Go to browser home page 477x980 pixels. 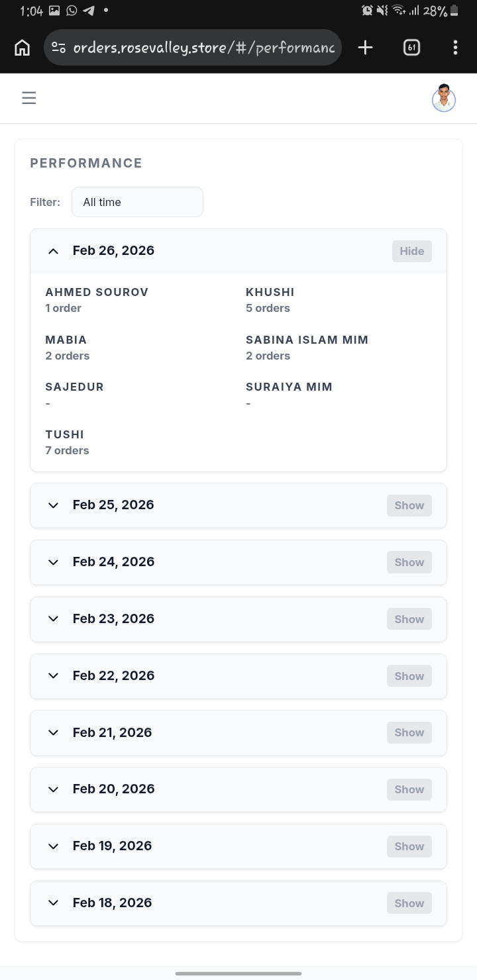click(x=22, y=48)
